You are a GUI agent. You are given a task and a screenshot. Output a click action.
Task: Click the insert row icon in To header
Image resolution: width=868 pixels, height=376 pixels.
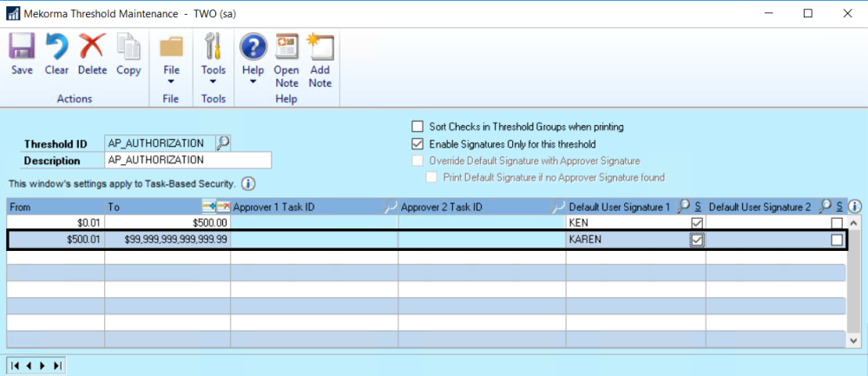[209, 208]
